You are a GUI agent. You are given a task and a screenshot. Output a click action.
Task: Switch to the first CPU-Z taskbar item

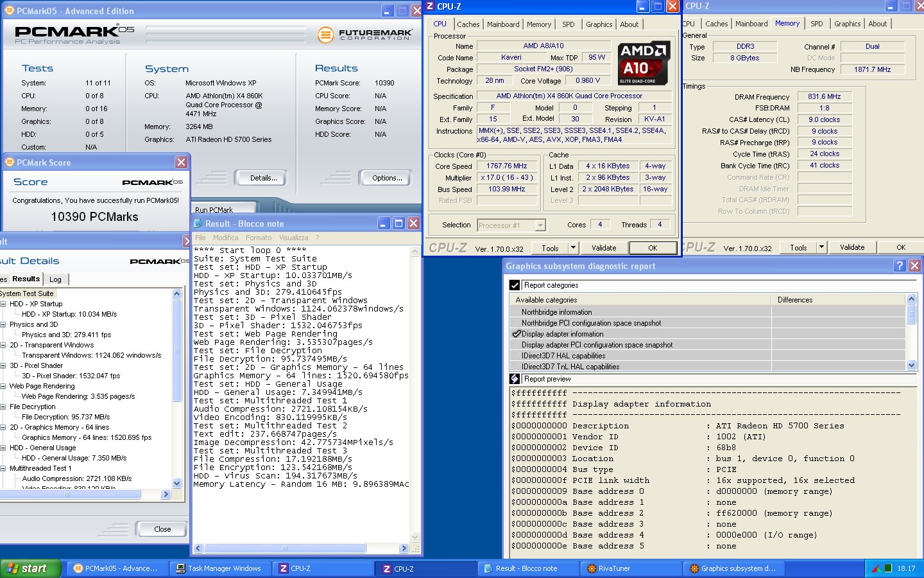pyautogui.click(x=324, y=568)
